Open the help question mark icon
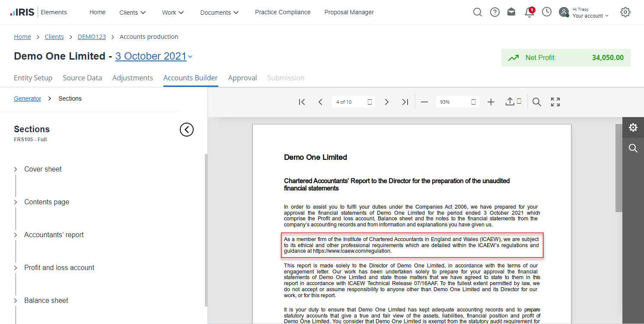644x324 pixels. pos(494,12)
